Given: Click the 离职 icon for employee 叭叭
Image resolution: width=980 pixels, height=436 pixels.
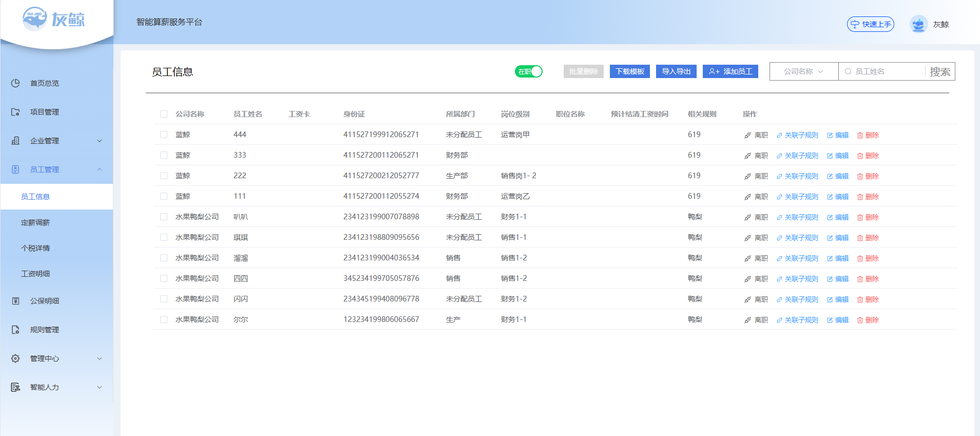Looking at the screenshot, I should click(x=747, y=218).
